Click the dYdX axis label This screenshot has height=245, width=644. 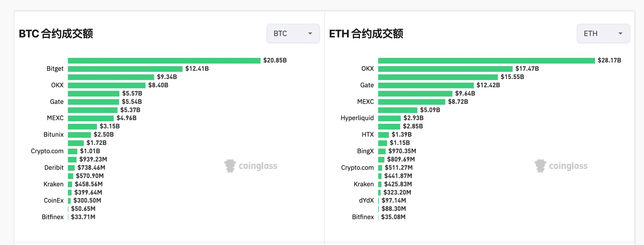click(366, 201)
